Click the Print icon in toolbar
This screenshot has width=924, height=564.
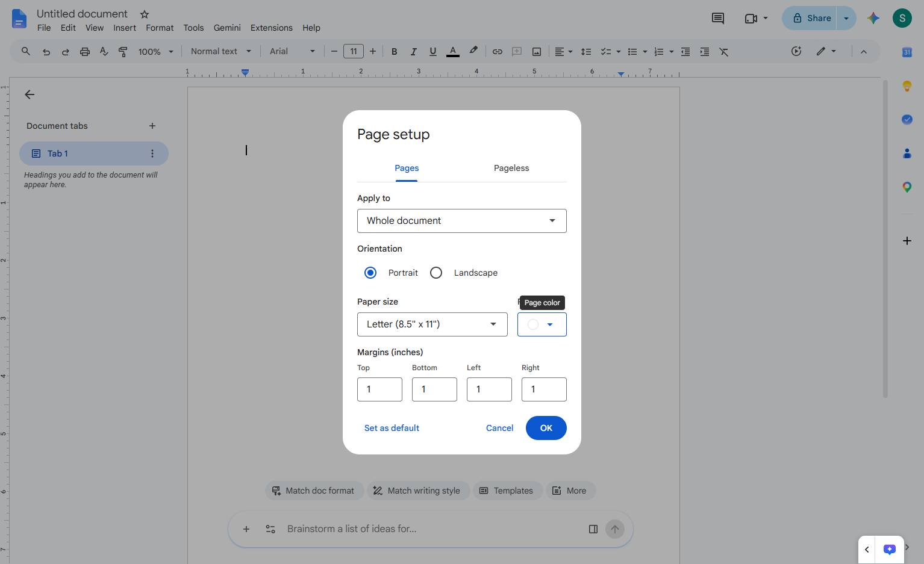tap(85, 52)
